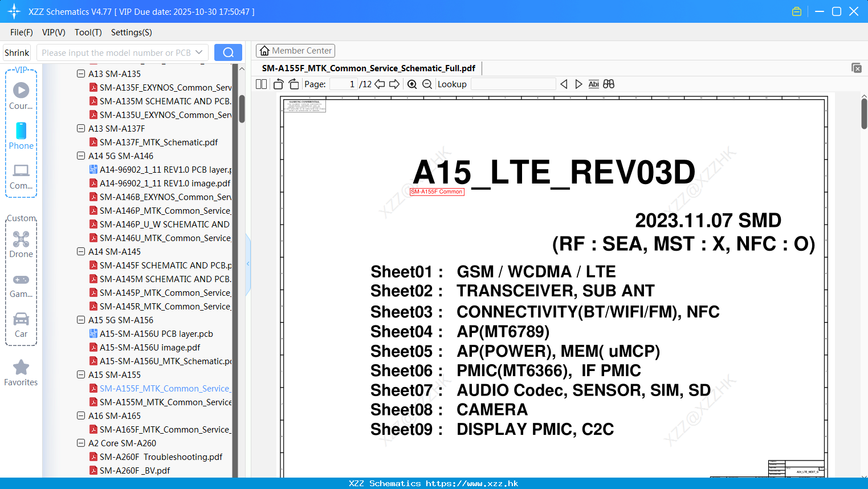Collapse A14 5G SM-A146 tree node
The width and height of the screenshot is (868, 489).
pos(81,156)
